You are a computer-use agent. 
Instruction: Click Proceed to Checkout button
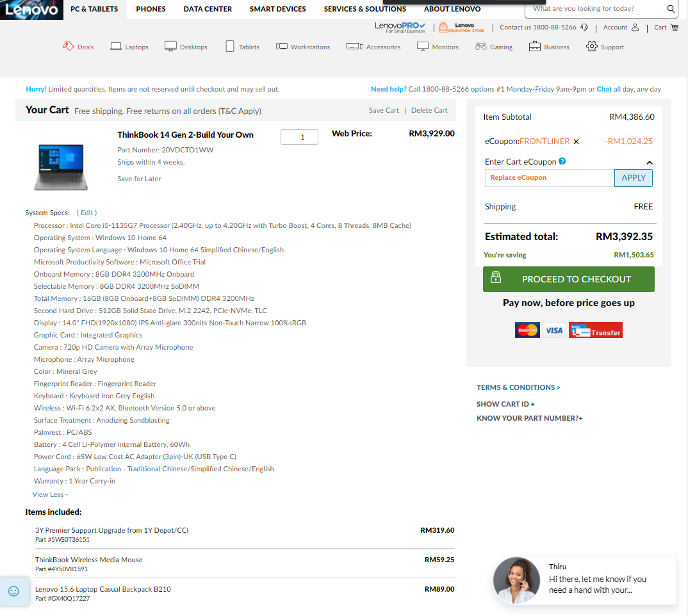click(x=568, y=279)
